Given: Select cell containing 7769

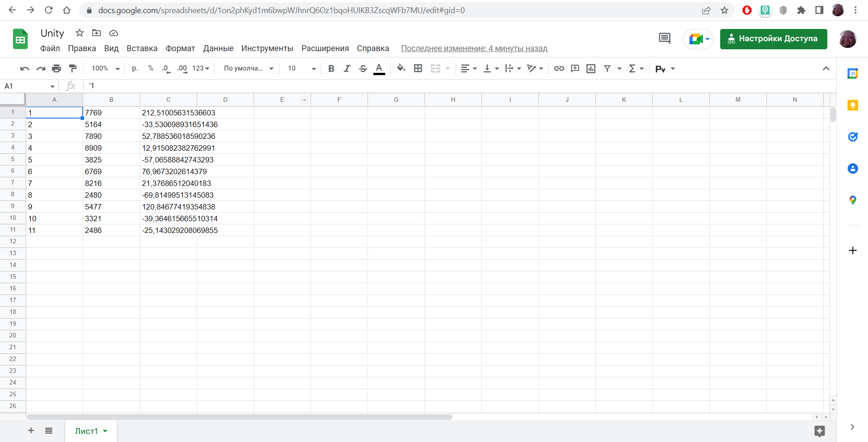Looking at the screenshot, I should coord(111,113).
